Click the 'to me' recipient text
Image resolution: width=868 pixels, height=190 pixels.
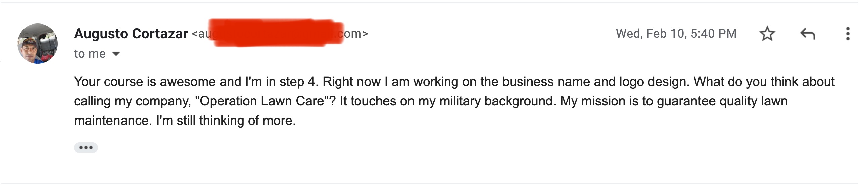click(90, 54)
